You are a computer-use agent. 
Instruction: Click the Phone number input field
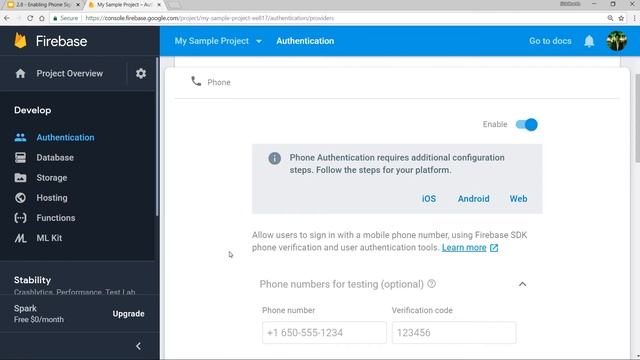tap(324, 333)
